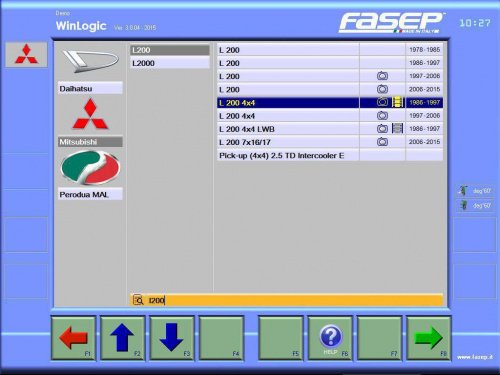
Task: Select the Mitsubishi brand label
Action: tap(90, 142)
